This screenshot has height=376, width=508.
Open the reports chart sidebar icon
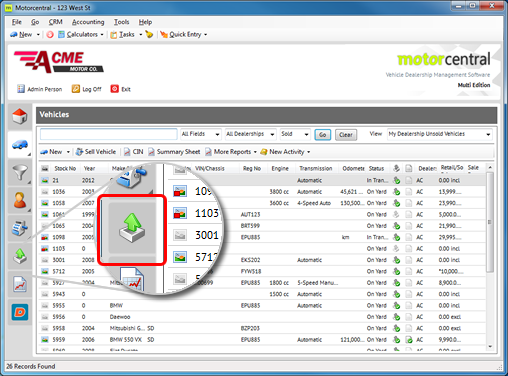coord(20,284)
